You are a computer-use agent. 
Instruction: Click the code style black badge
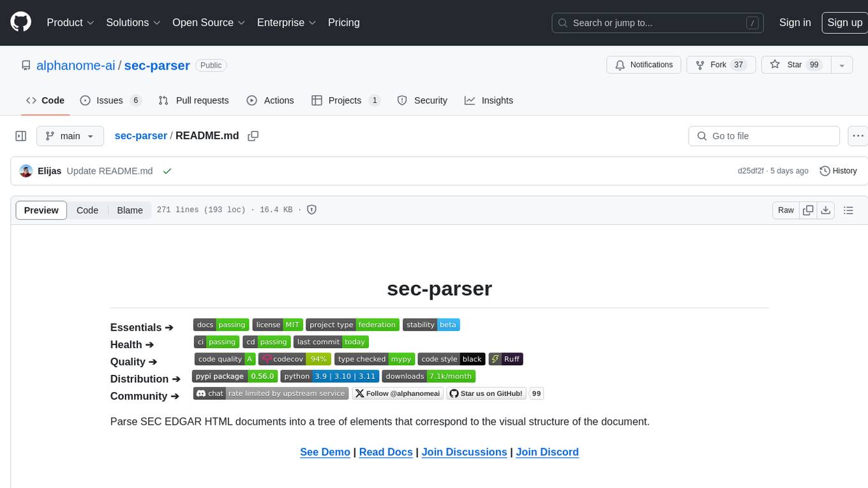pyautogui.click(x=451, y=359)
